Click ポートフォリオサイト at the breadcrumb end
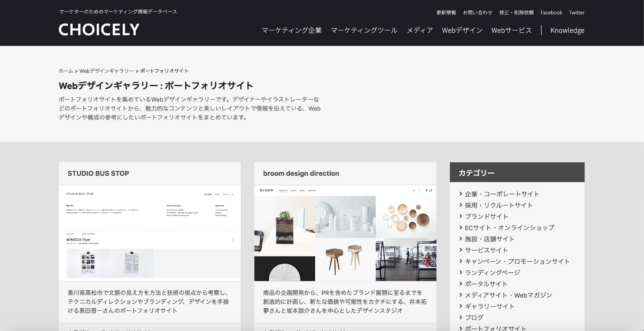Viewport: 644px width, 331px height. click(x=164, y=71)
